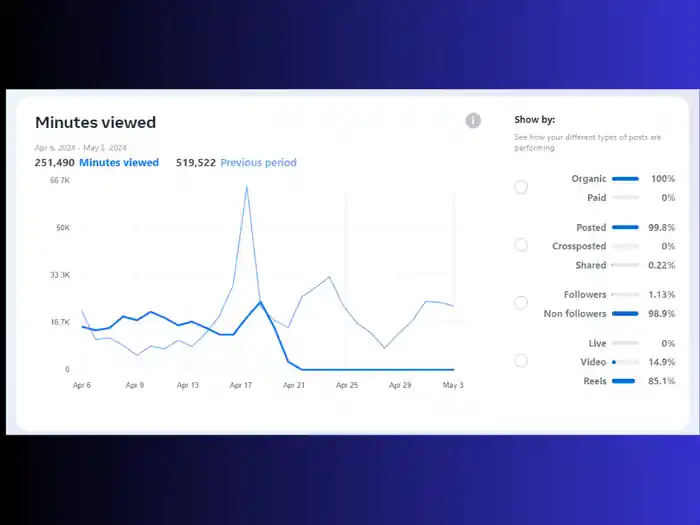Image resolution: width=700 pixels, height=525 pixels.
Task: Click the 'Minutes viewed' blue legend label
Action: [119, 162]
